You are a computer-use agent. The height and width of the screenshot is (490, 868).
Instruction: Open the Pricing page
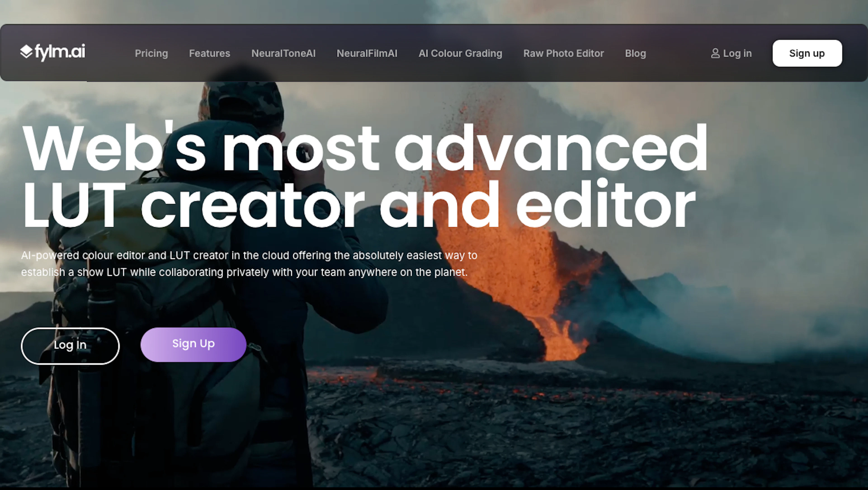[151, 53]
